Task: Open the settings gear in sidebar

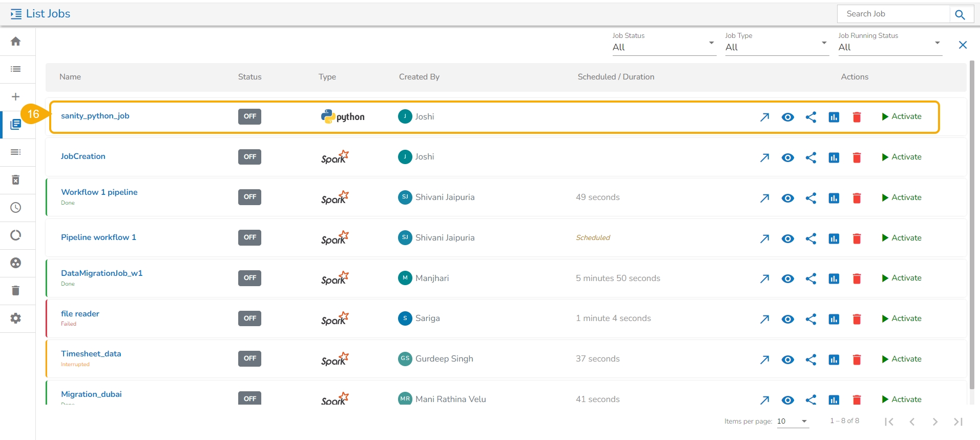Action: pyautogui.click(x=16, y=318)
